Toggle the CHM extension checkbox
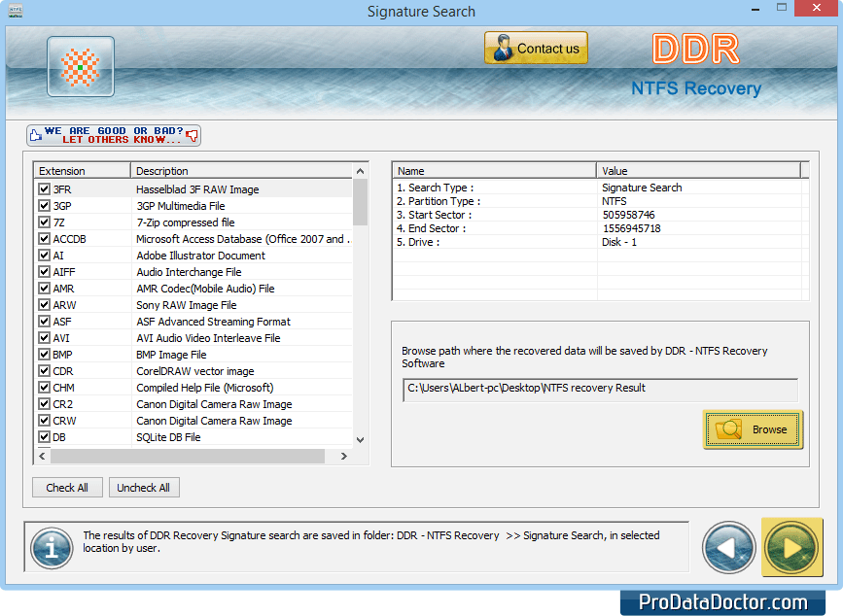 tap(44, 388)
